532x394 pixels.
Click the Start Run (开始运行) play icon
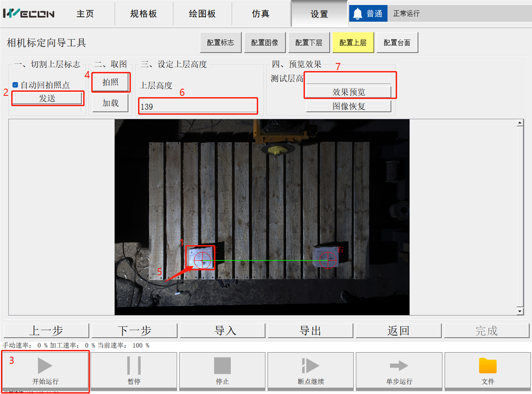pos(45,366)
